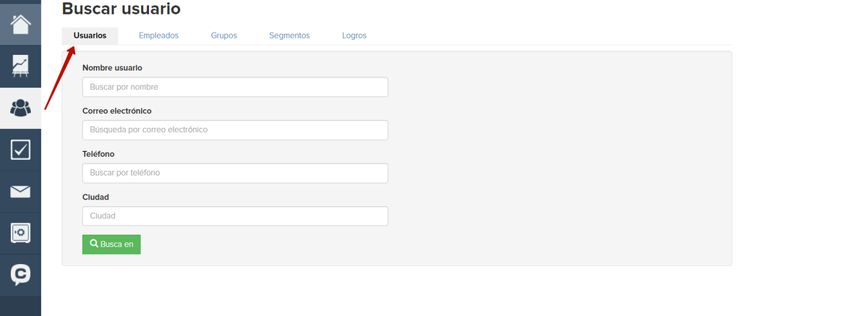Select the users group icon in sidebar
Image resolution: width=868 pixels, height=316 pixels.
click(x=20, y=108)
